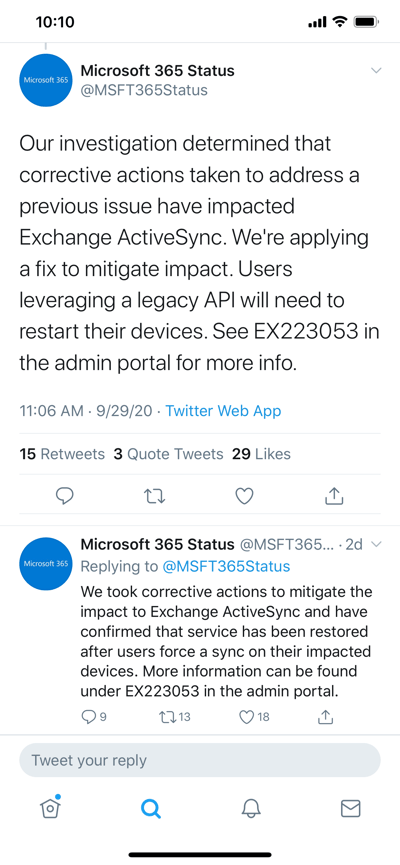Screen dimensions: 400x865
Task: Retweet the main Microsoft 365 Status tweet
Action: (x=154, y=496)
